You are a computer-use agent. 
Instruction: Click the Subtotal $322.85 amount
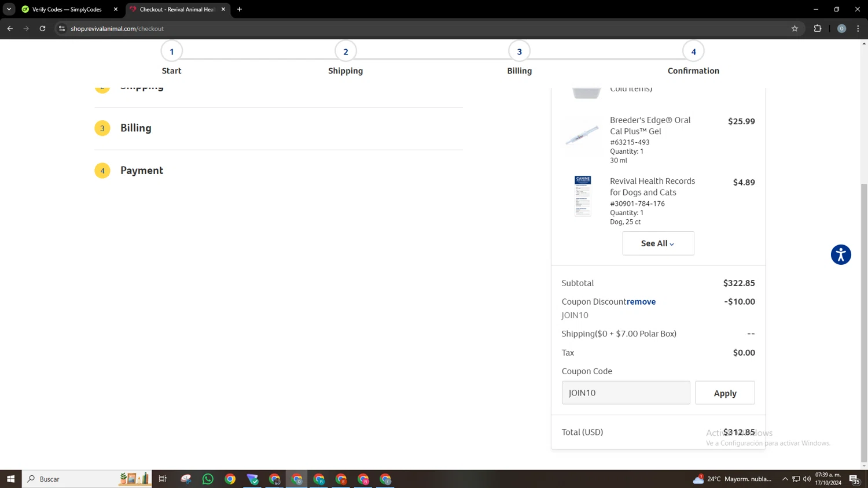point(739,283)
